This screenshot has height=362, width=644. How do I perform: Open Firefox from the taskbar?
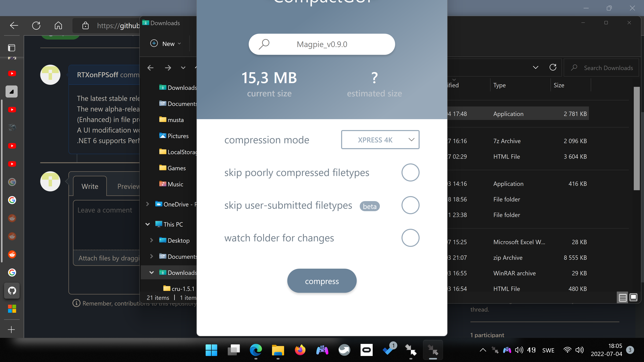click(300, 350)
